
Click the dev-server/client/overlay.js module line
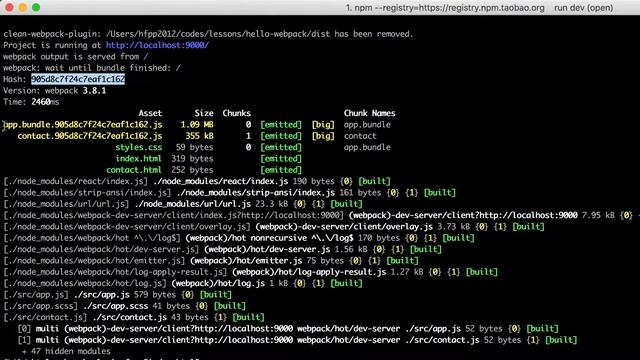[274, 227]
